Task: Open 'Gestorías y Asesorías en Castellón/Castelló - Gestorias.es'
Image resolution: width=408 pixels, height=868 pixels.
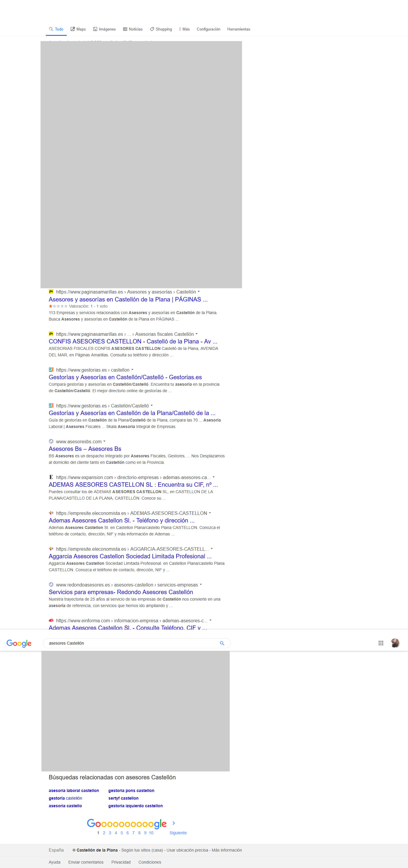Action: coord(125,377)
